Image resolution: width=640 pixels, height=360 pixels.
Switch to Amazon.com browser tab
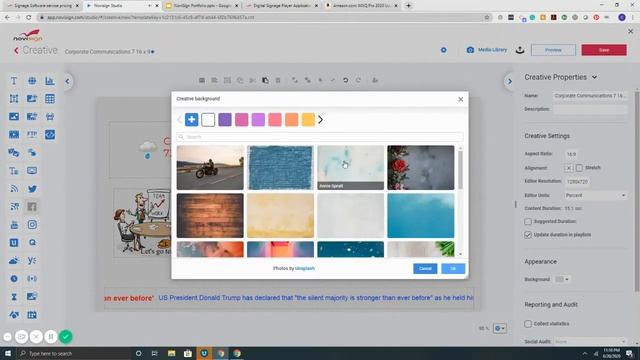[362, 6]
